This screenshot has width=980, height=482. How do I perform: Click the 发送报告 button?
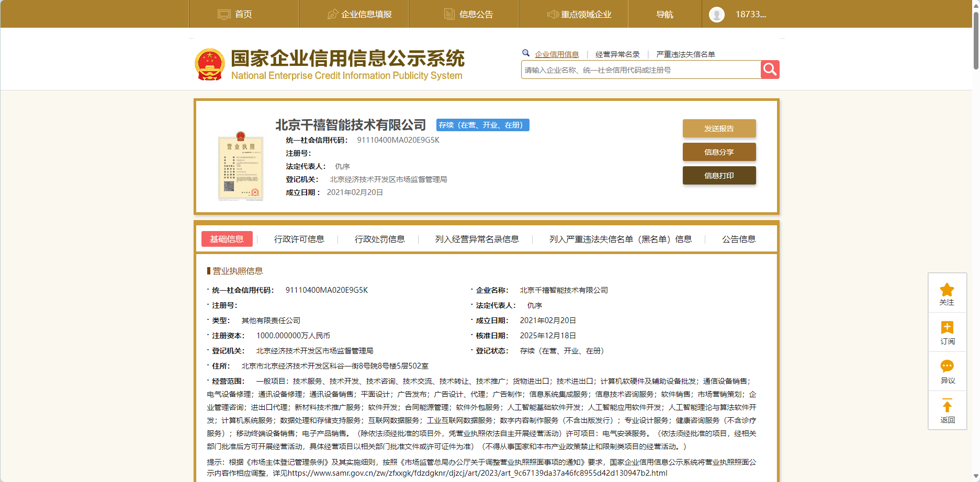(719, 129)
